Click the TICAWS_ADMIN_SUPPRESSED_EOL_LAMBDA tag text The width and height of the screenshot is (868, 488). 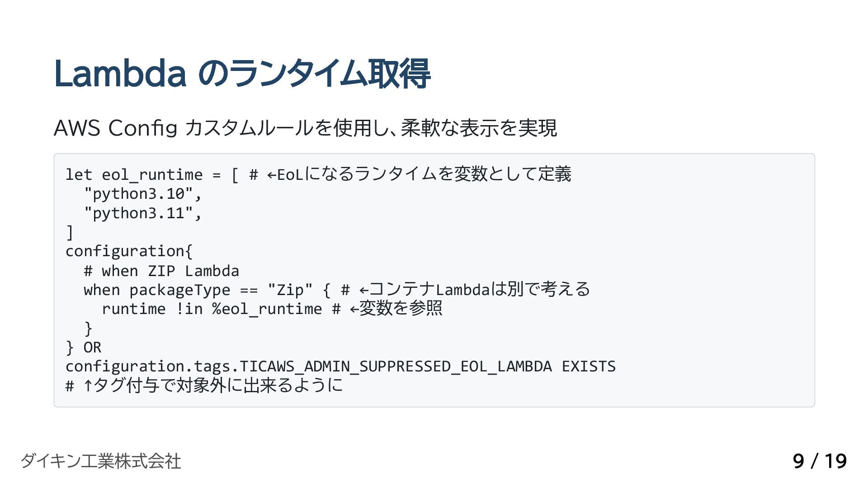pyautogui.click(x=395, y=366)
